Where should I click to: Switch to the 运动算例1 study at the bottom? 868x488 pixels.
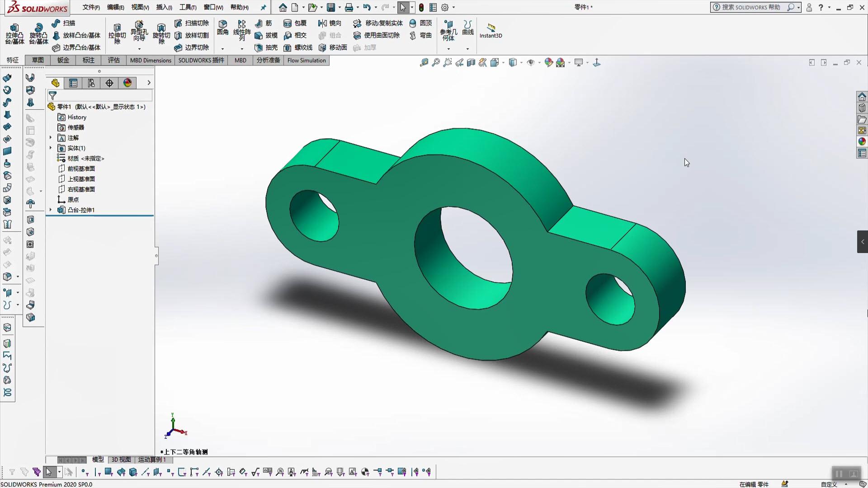(153, 460)
